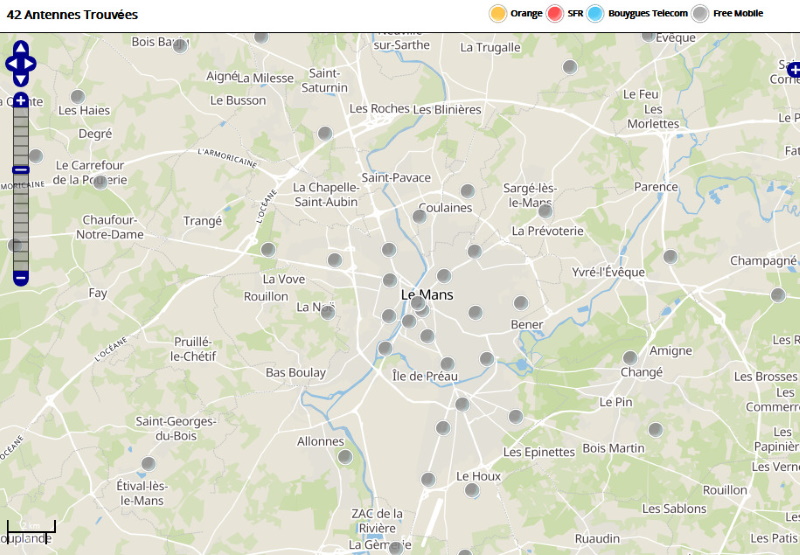
Task: Toggle the Orange operator filter
Action: [498, 14]
